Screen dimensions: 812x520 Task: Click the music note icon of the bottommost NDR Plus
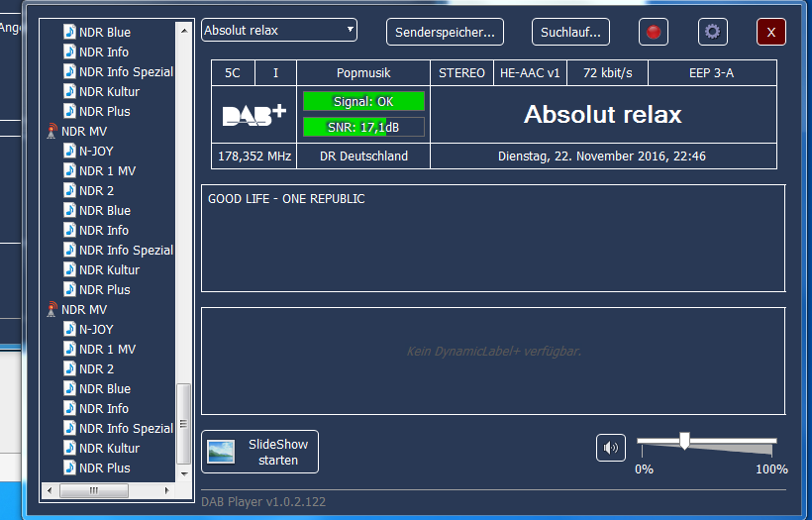click(68, 468)
